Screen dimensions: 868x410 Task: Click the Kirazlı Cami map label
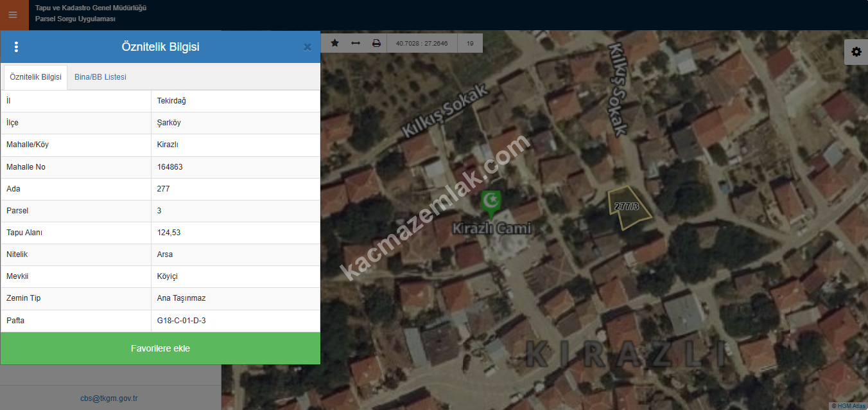pos(492,228)
